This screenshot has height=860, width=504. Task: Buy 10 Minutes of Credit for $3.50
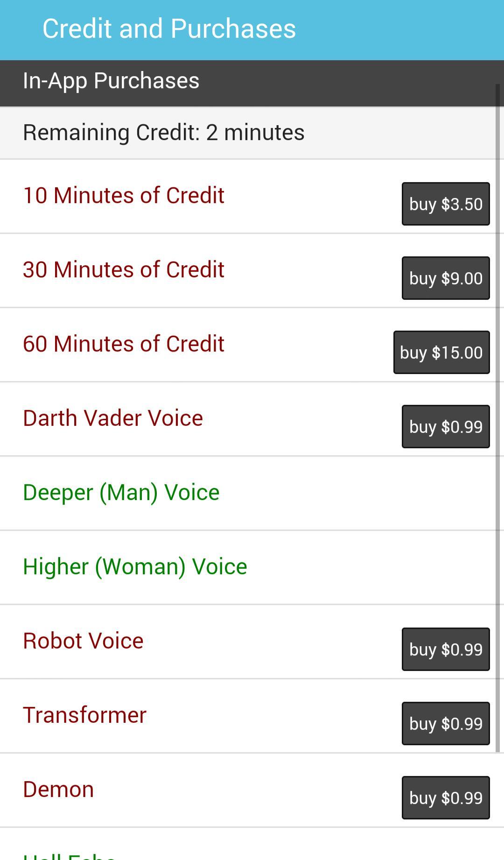tap(446, 204)
